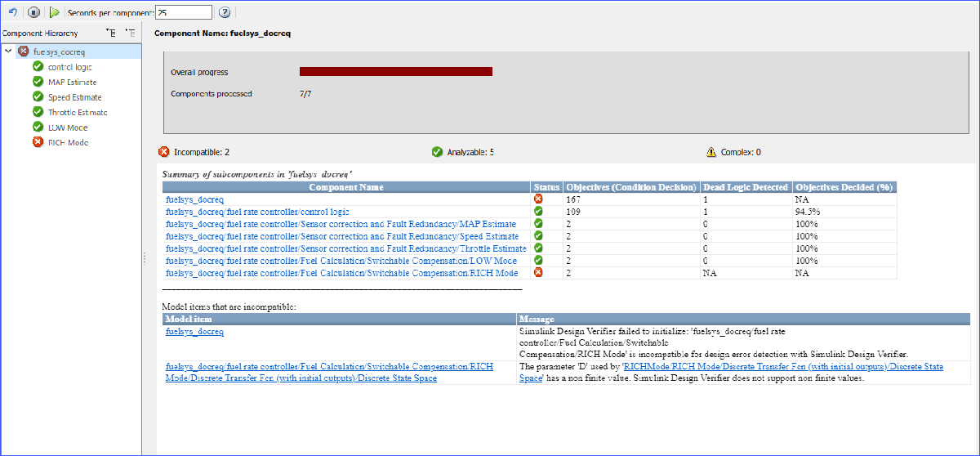This screenshot has height=456, width=980.
Task: Click the green check icon next to LOW Mode
Action: (38, 127)
